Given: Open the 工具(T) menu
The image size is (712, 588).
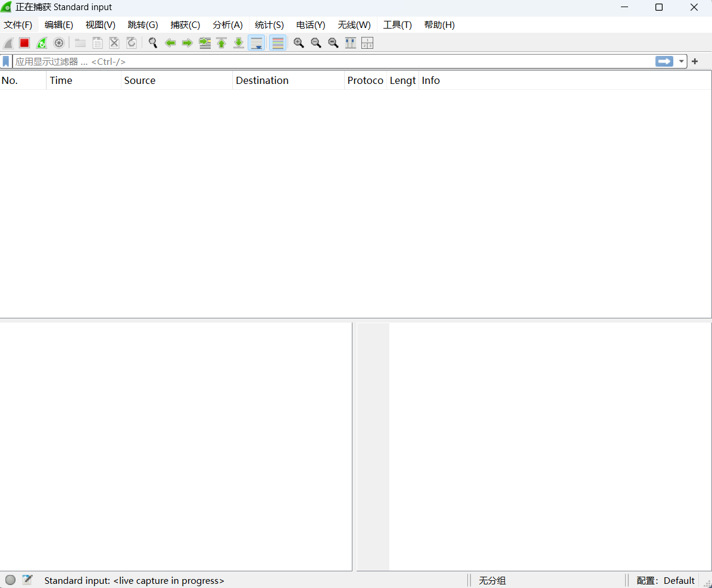Looking at the screenshot, I should (x=397, y=25).
